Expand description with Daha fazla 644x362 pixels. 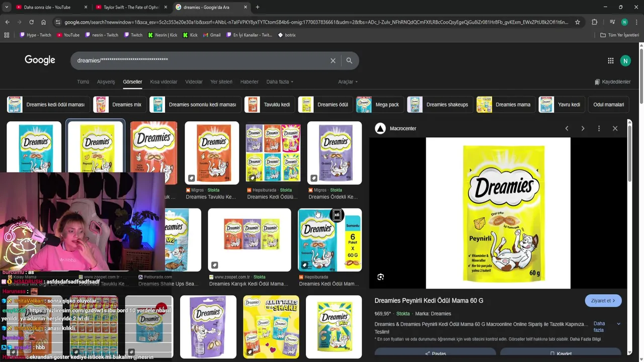(607, 327)
